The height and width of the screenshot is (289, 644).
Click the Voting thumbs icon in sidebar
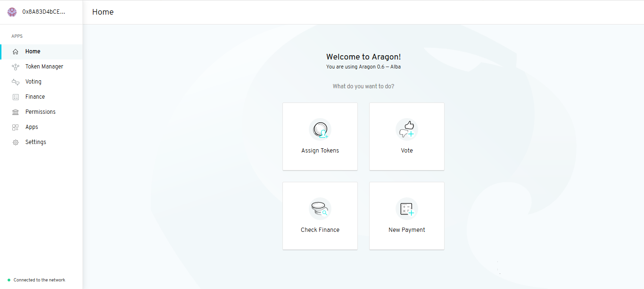tap(16, 82)
